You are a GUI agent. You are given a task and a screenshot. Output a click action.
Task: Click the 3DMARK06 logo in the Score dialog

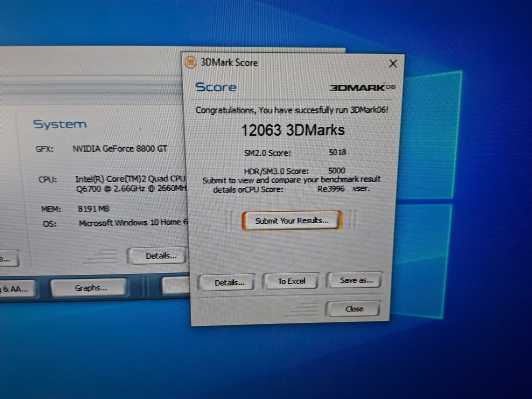tap(362, 87)
